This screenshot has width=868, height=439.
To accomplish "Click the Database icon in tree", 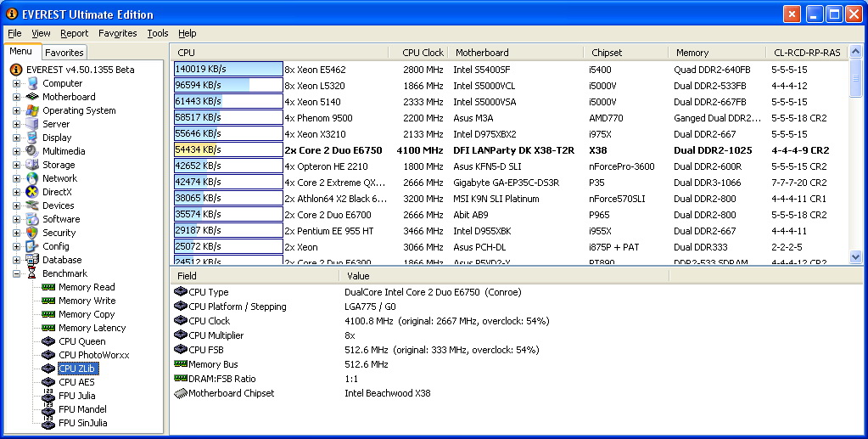I will (x=32, y=260).
